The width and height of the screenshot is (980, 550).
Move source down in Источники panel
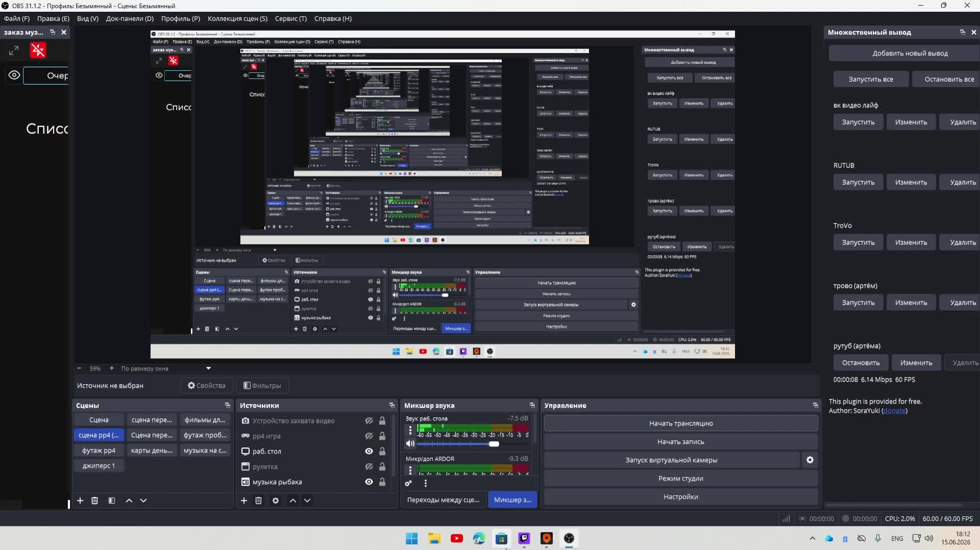[307, 501]
